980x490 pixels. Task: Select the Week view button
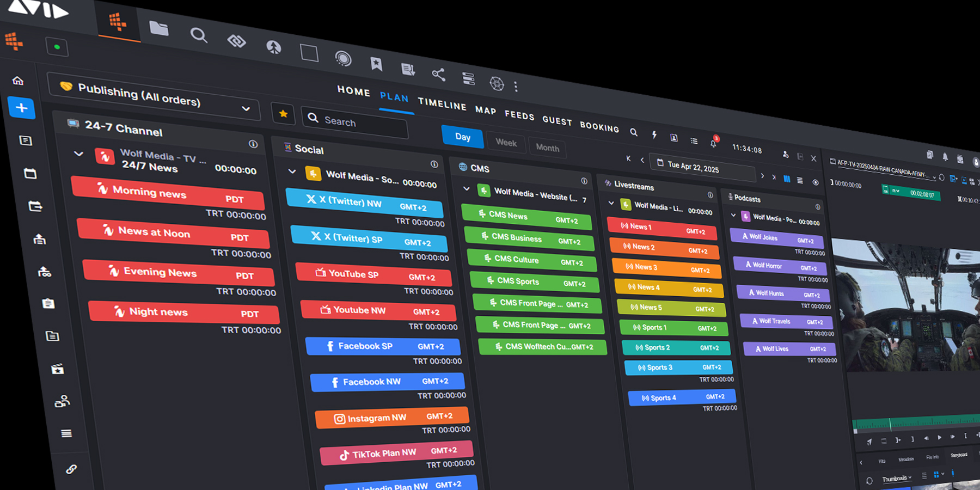pyautogui.click(x=506, y=143)
